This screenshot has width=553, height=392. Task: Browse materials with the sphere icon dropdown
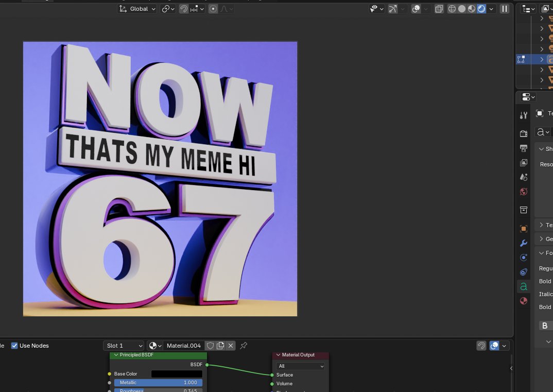coord(155,346)
